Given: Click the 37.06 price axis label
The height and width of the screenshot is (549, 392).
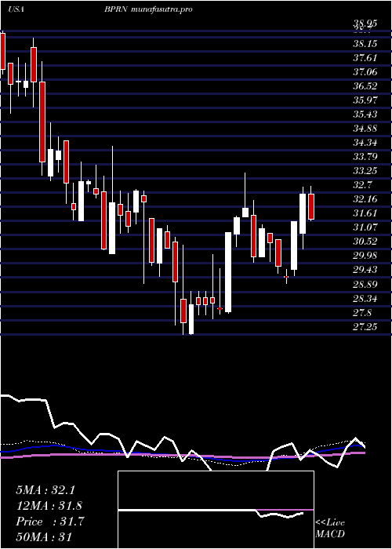Looking at the screenshot, I should point(365,72).
